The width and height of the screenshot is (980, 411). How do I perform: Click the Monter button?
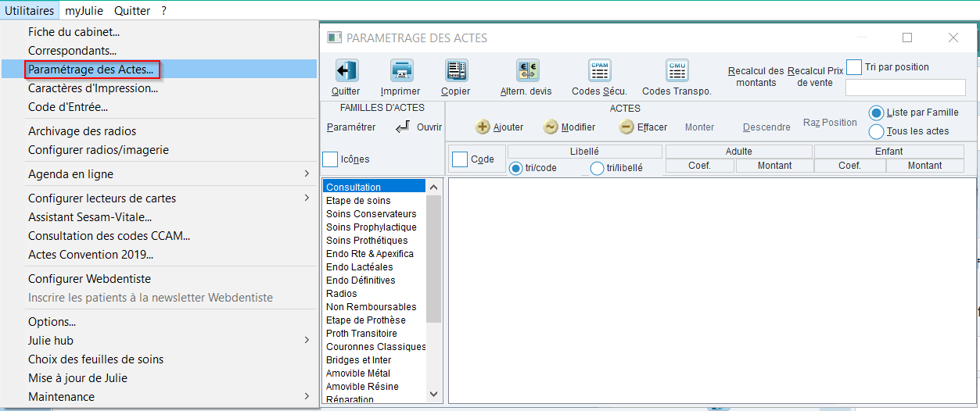click(699, 127)
